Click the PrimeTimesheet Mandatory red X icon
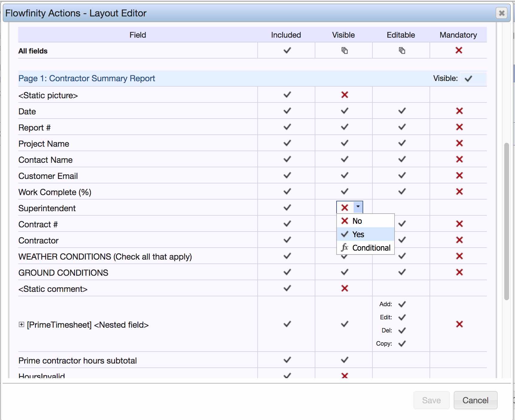The image size is (515, 420). pos(459,324)
